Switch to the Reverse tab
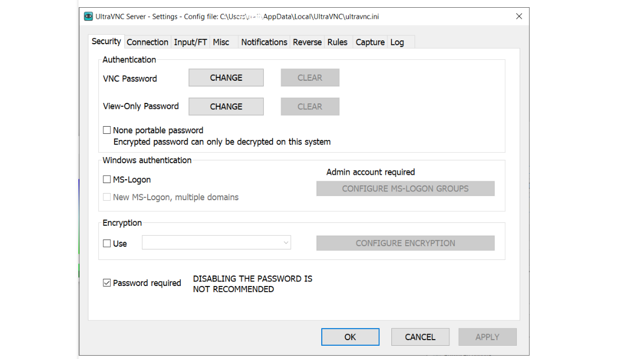This screenshot has width=644, height=359. pyautogui.click(x=307, y=42)
